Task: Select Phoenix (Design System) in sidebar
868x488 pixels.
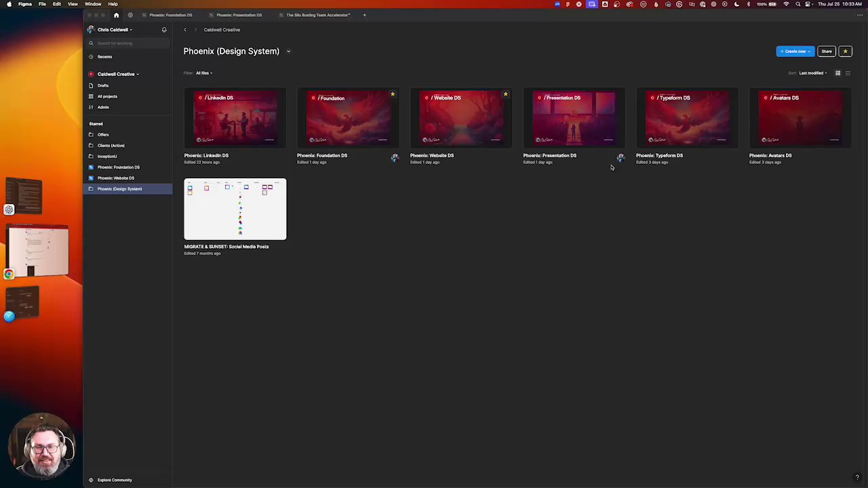Action: [128, 189]
